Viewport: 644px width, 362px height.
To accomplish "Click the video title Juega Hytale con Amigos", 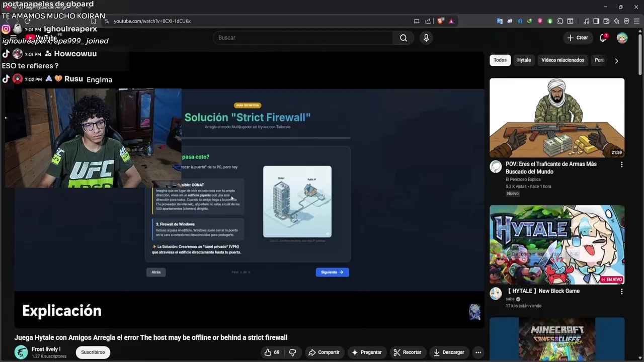I will pos(151,338).
